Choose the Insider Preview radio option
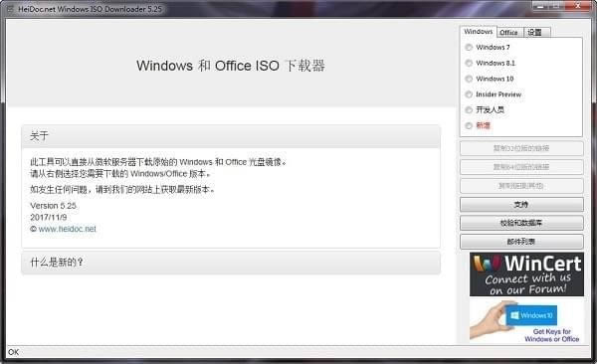 (469, 94)
